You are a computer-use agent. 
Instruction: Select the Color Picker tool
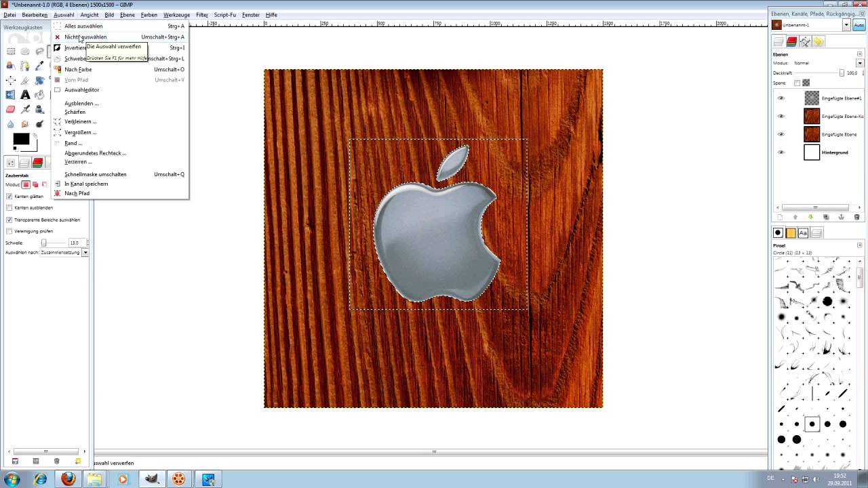(39, 65)
